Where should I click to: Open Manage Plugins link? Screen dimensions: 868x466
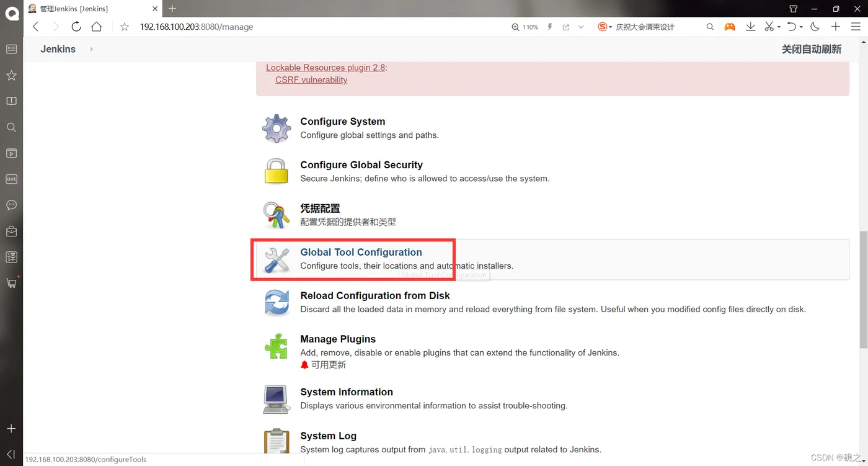pos(338,339)
